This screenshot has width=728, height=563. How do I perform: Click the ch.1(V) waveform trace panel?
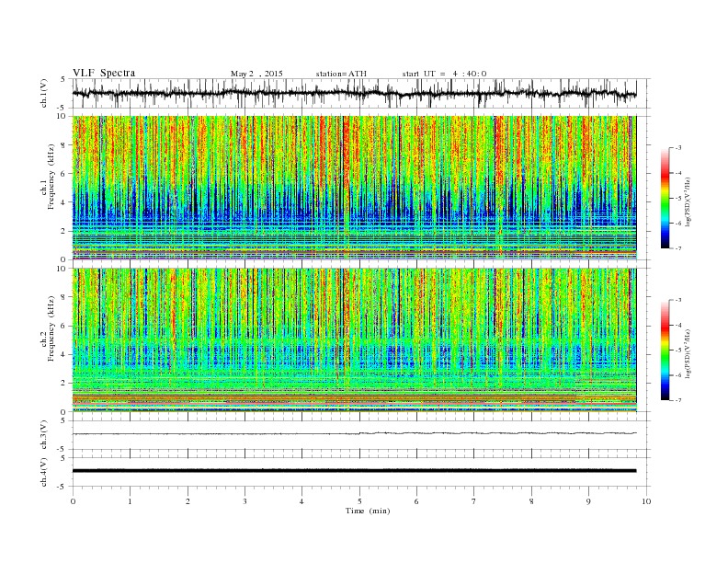(361, 94)
